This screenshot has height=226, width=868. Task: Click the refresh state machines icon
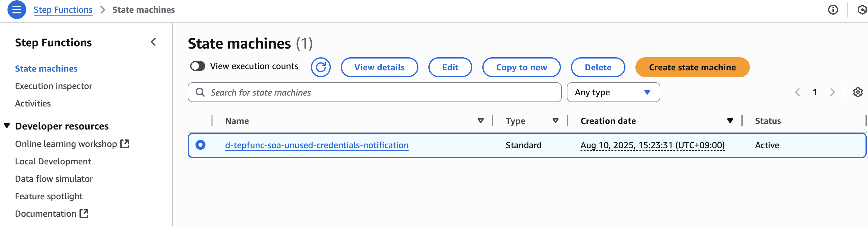click(x=321, y=67)
